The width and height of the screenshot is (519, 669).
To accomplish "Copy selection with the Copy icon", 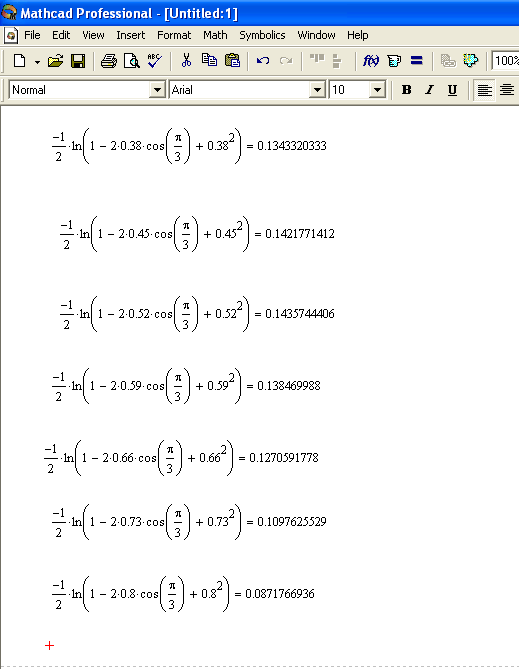I will click(x=209, y=61).
